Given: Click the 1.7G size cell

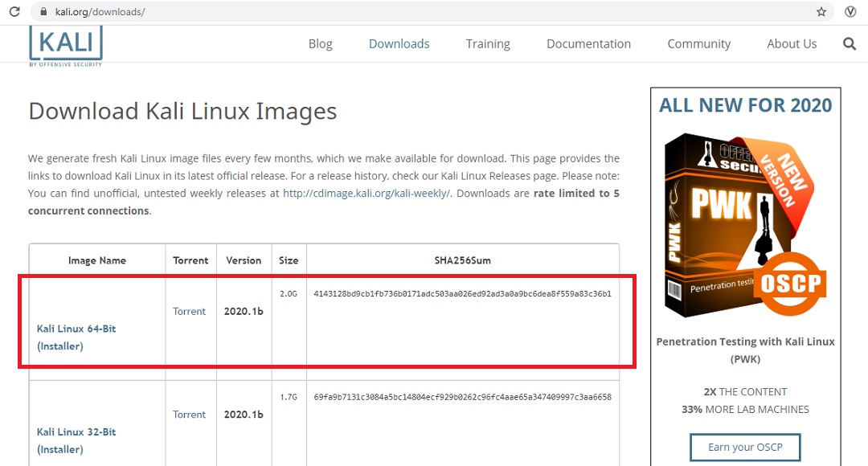Looking at the screenshot, I should tap(289, 397).
